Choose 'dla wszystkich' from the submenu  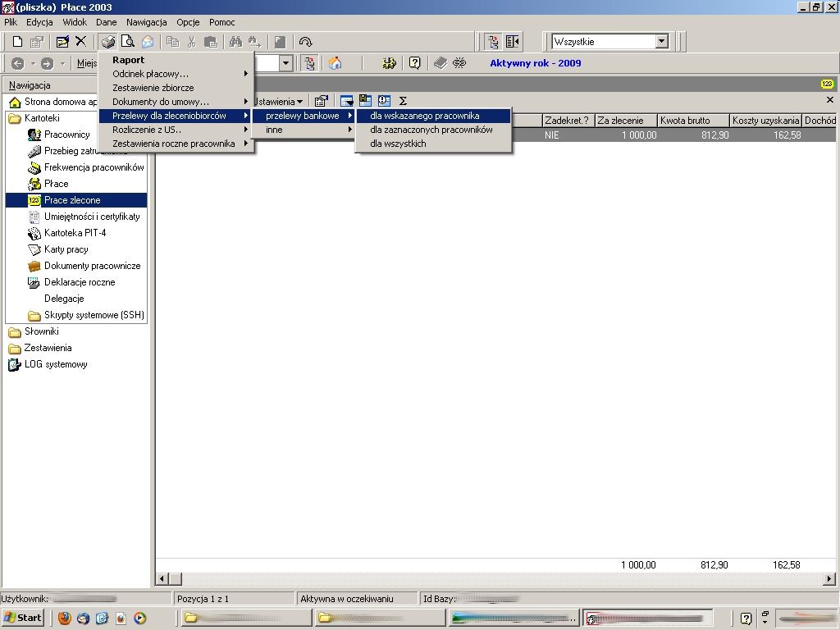pos(433,144)
